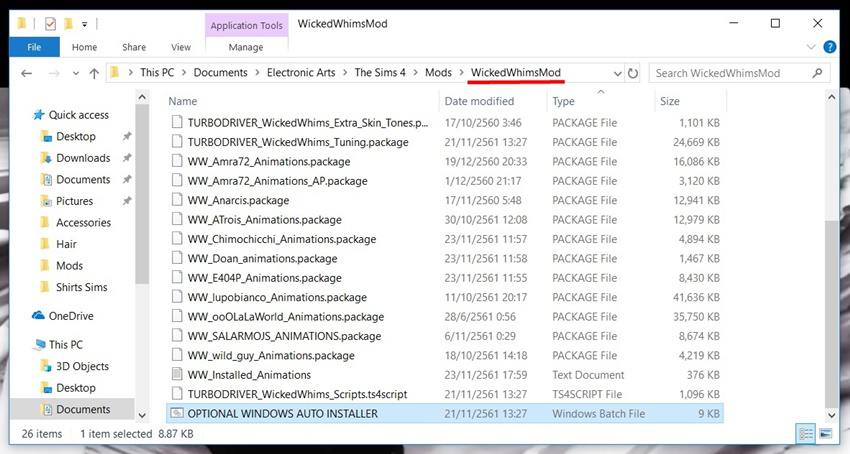850x454 pixels.
Task: Sort by the Size column header
Action: coord(669,101)
